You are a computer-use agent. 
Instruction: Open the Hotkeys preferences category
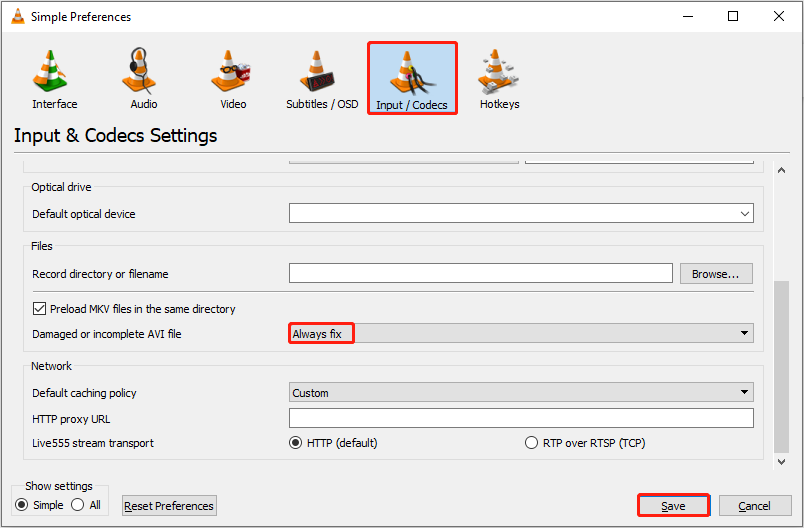pos(499,79)
